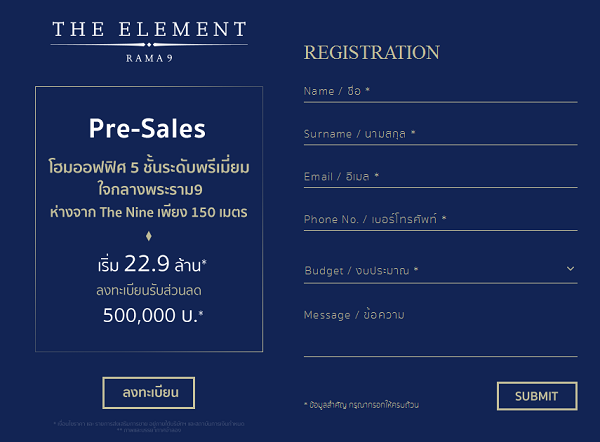The width and height of the screenshot is (600, 442).
Task: Click the The Nine 150 เมตร distance line
Action: 148,212
